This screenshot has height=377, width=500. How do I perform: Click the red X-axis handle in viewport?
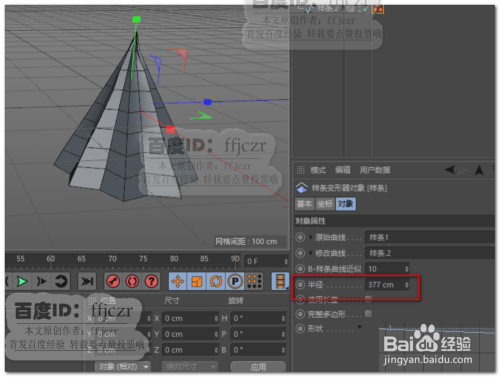coord(170,129)
